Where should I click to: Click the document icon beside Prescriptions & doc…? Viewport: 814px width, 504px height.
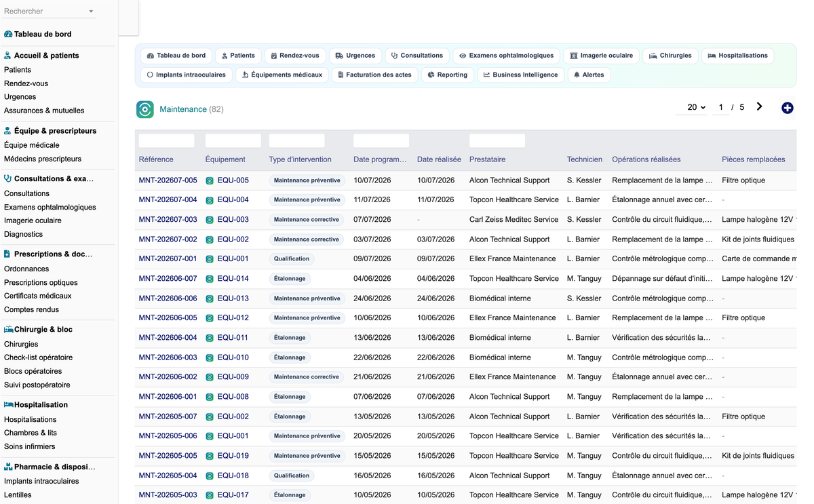pyautogui.click(x=7, y=254)
